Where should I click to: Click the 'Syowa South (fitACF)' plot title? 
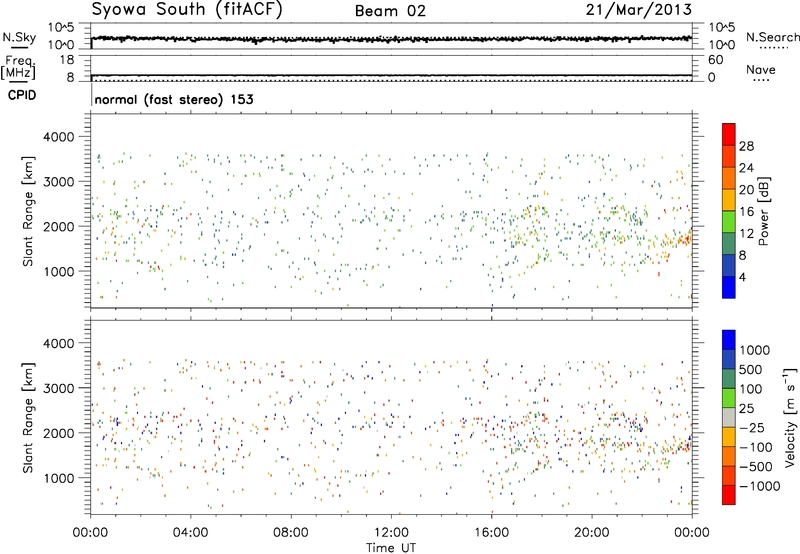point(187,9)
